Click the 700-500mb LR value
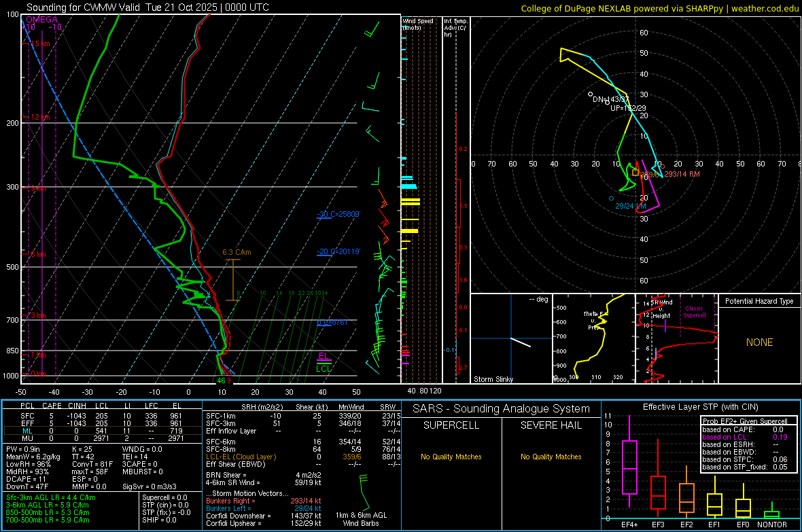 (x=48, y=520)
